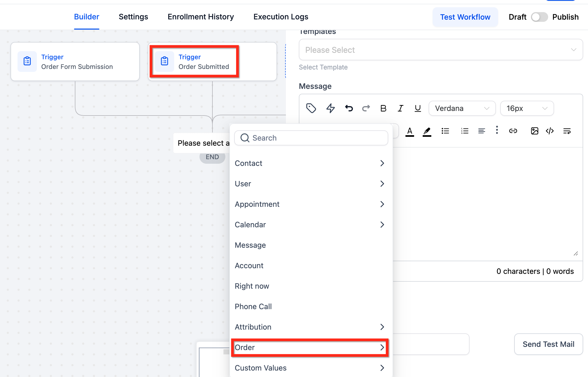The image size is (588, 377).
Task: Click the Send Test Mail button
Action: click(x=548, y=344)
